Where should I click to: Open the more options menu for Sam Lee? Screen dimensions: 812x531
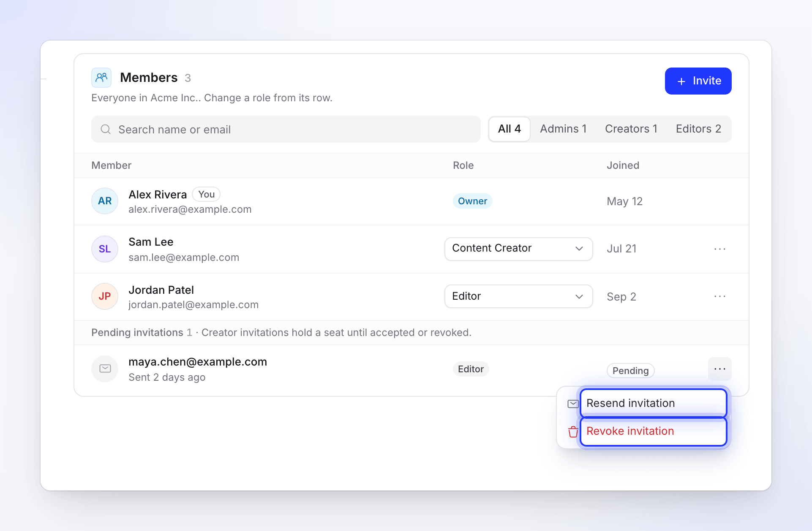coord(719,249)
